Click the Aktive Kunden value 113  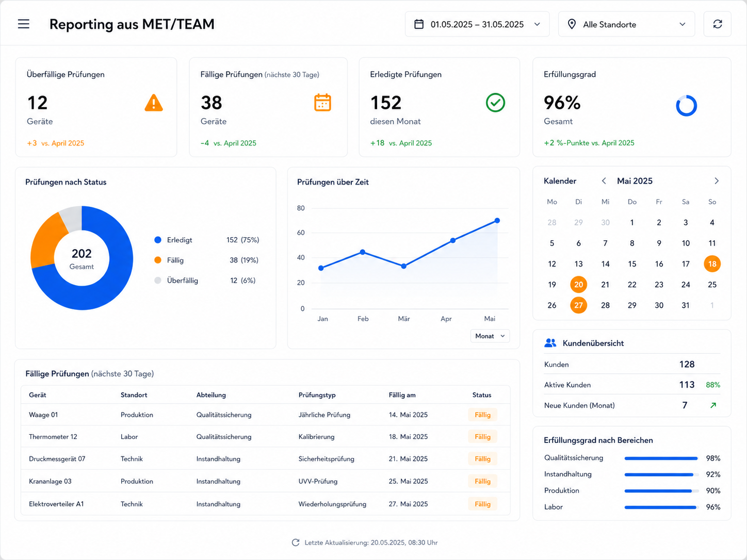(x=687, y=385)
